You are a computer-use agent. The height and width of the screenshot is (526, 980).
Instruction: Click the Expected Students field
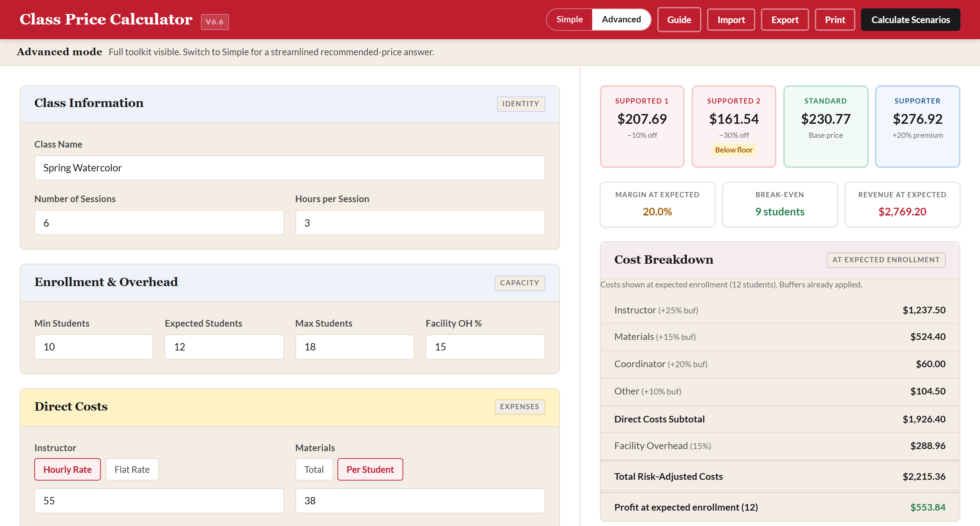tap(224, 347)
